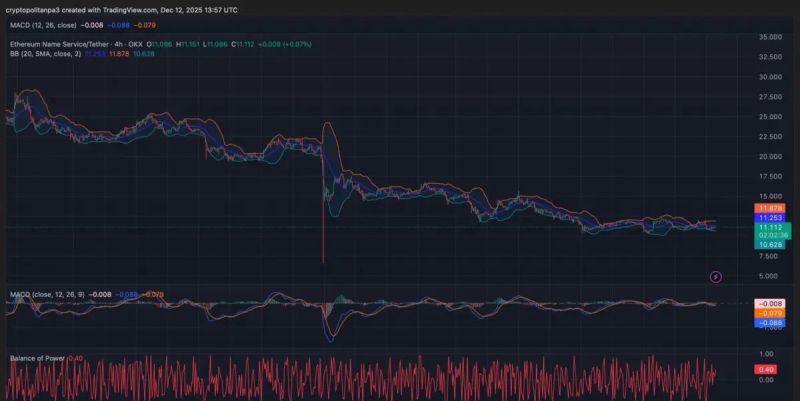
Task: Click the TradingView.com creation caption at top
Action: (121, 10)
